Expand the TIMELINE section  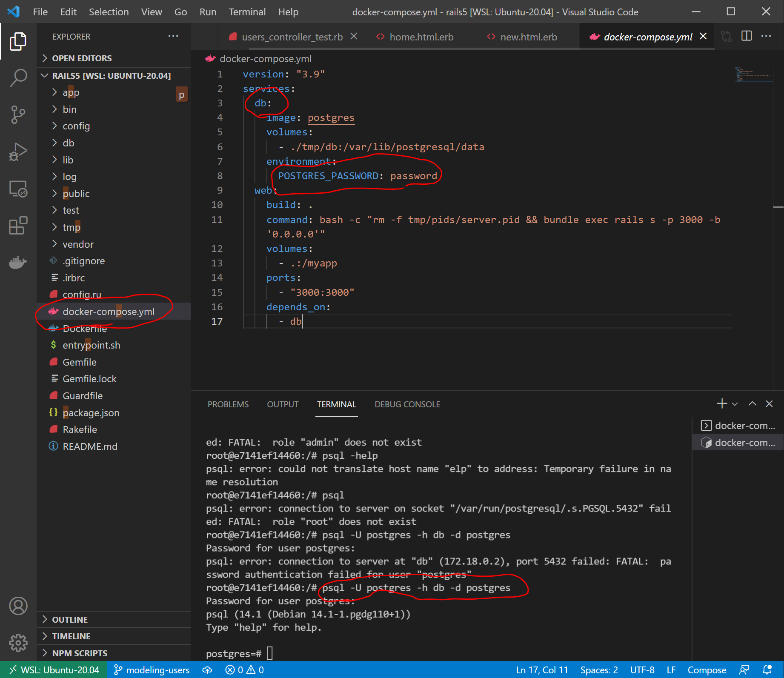tap(114, 636)
